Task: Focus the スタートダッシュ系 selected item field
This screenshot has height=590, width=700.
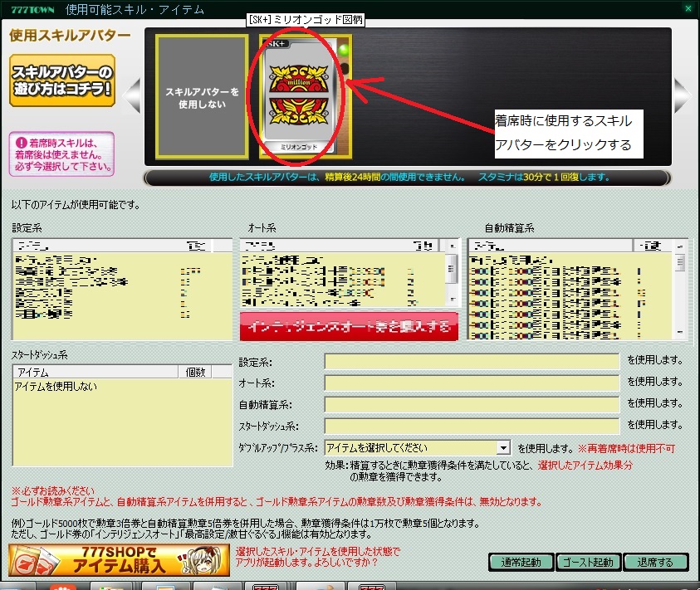Action: [472, 426]
